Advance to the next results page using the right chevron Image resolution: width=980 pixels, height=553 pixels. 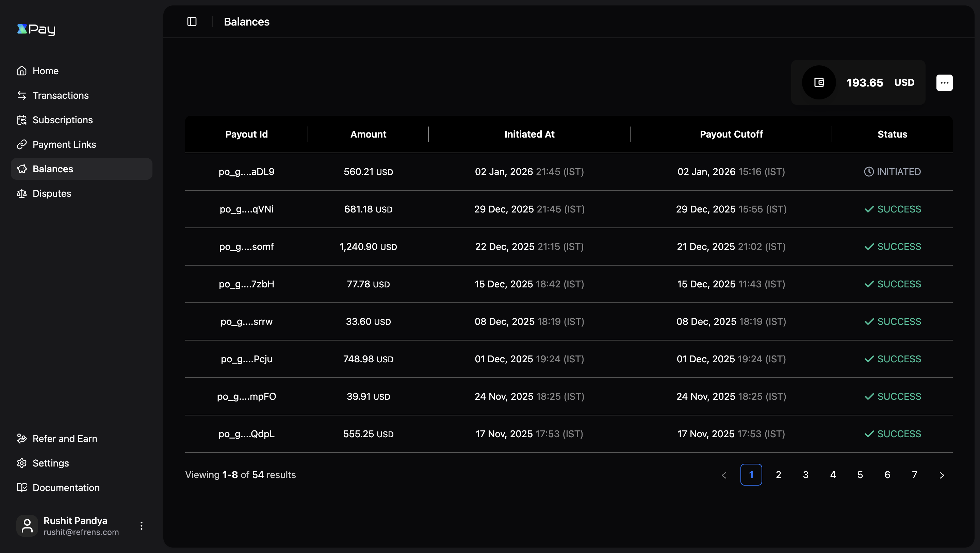[942, 475]
